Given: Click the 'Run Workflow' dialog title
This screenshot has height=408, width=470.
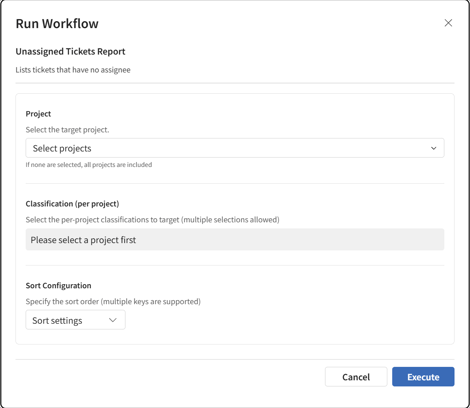Looking at the screenshot, I should coord(57,24).
